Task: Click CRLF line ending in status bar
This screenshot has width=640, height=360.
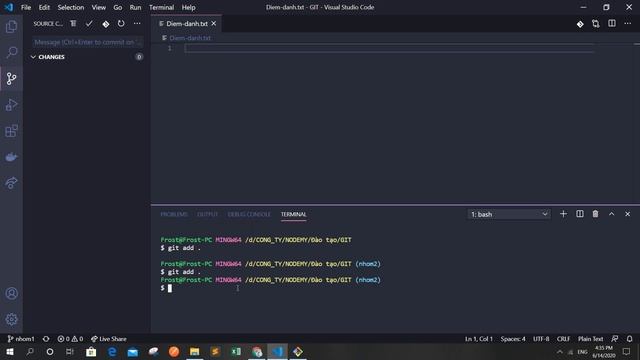Action: pos(563,339)
